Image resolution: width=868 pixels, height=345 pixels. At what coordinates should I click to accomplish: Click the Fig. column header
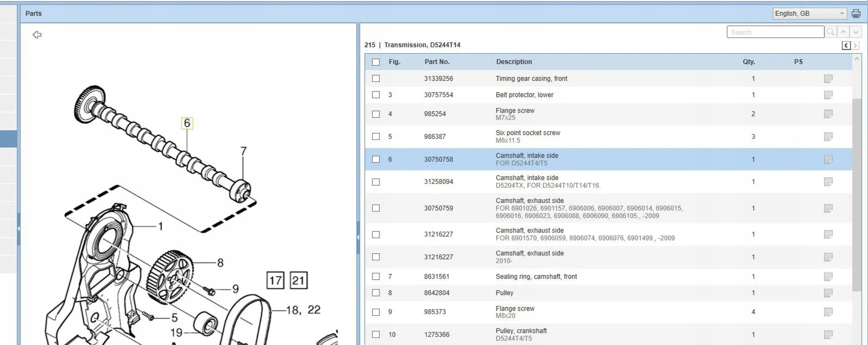(394, 62)
